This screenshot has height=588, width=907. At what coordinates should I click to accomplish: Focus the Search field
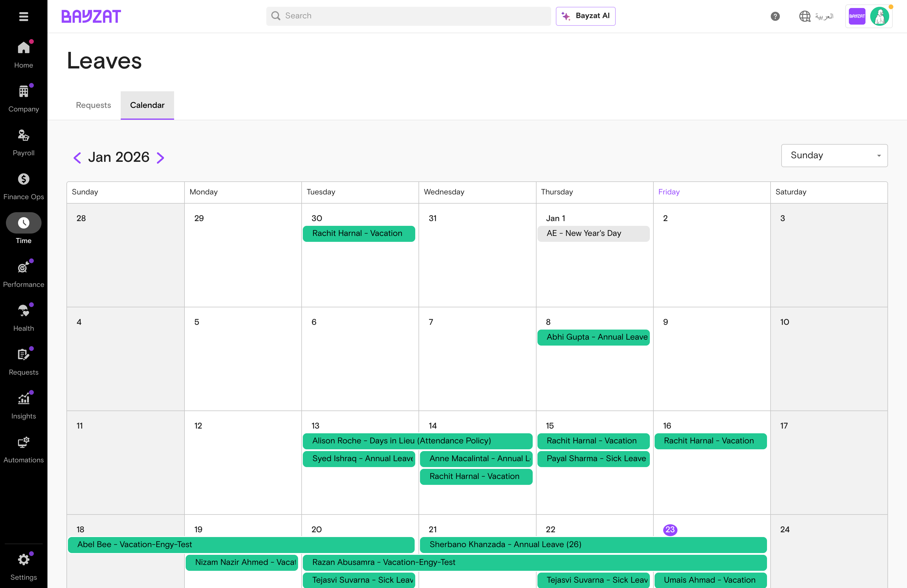click(408, 16)
